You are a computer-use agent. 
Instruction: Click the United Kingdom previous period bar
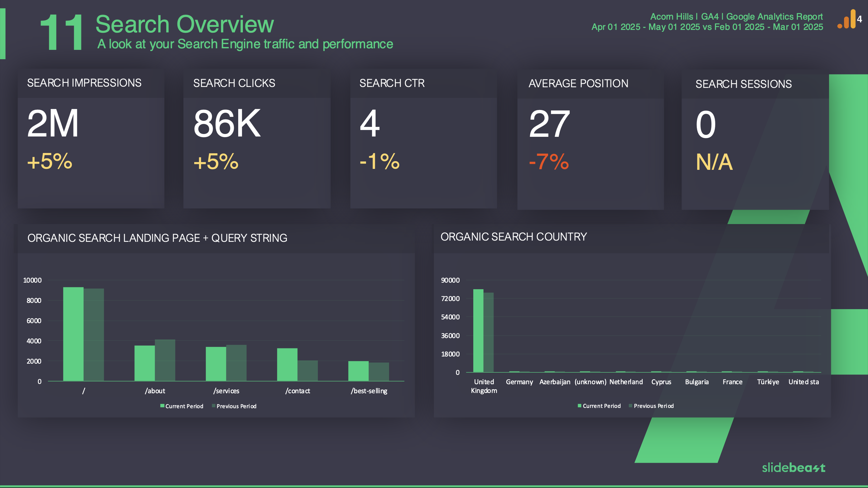click(489, 333)
